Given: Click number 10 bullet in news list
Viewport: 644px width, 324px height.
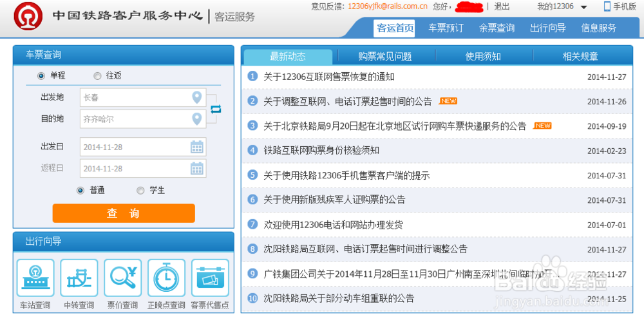Looking at the screenshot, I should [252, 298].
